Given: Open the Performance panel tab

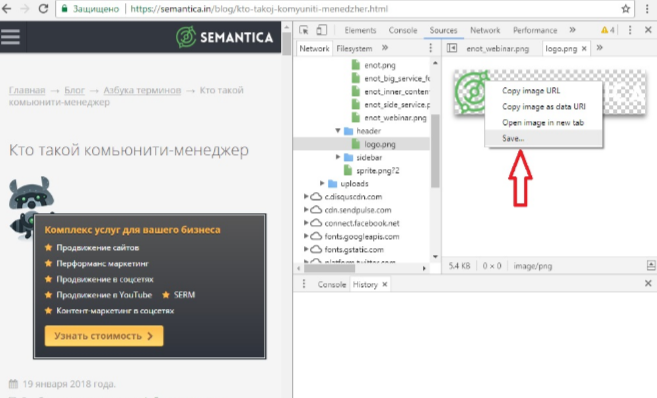Looking at the screenshot, I should pos(535,30).
